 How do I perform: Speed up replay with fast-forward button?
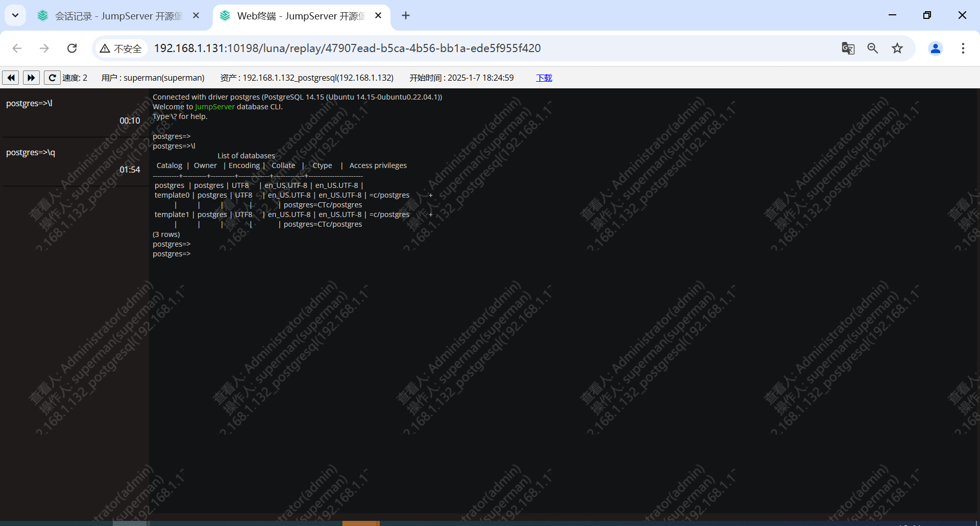(x=31, y=78)
